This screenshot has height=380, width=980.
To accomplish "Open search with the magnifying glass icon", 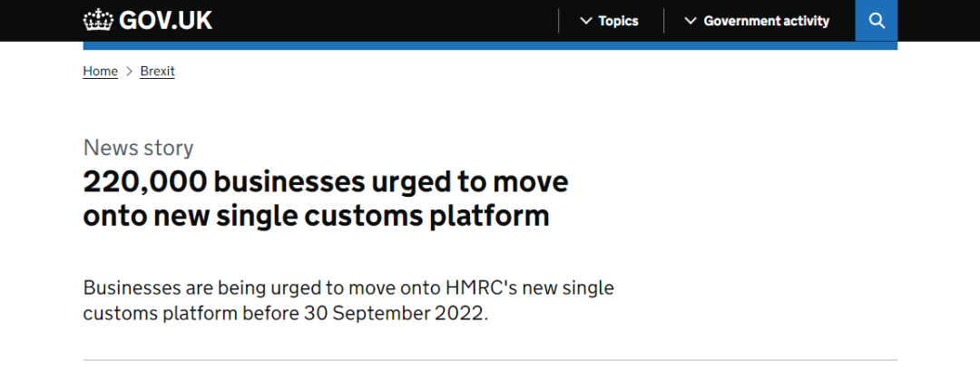I will click(877, 21).
